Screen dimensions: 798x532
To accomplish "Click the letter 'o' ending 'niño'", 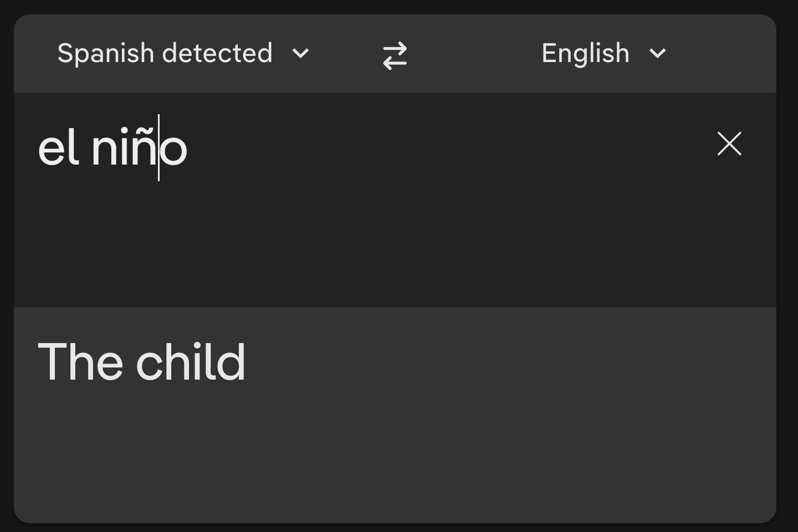I will [174, 149].
